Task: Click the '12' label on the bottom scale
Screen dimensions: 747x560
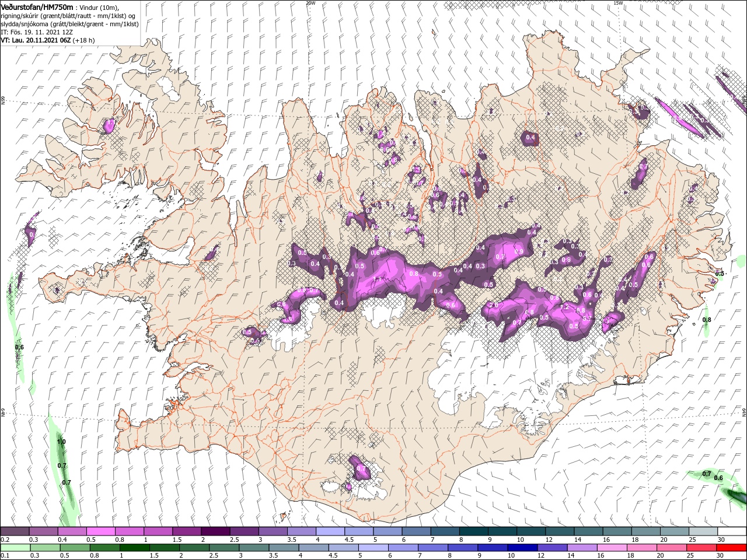Action: [x=542, y=556]
